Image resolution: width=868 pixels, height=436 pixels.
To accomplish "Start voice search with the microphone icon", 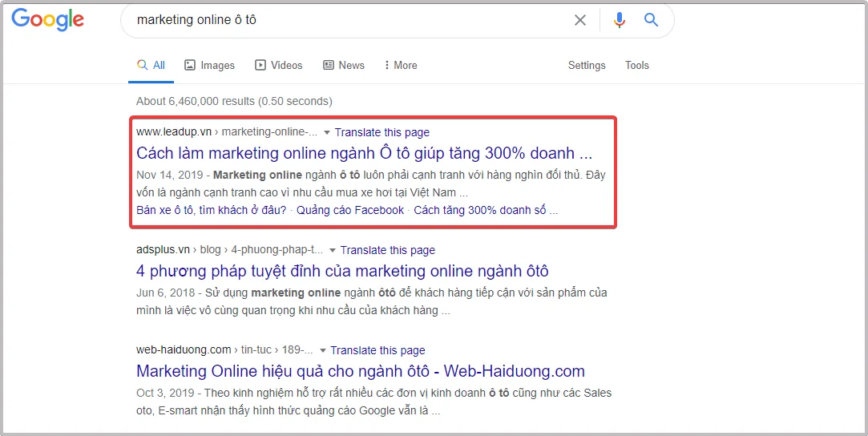I will click(619, 21).
